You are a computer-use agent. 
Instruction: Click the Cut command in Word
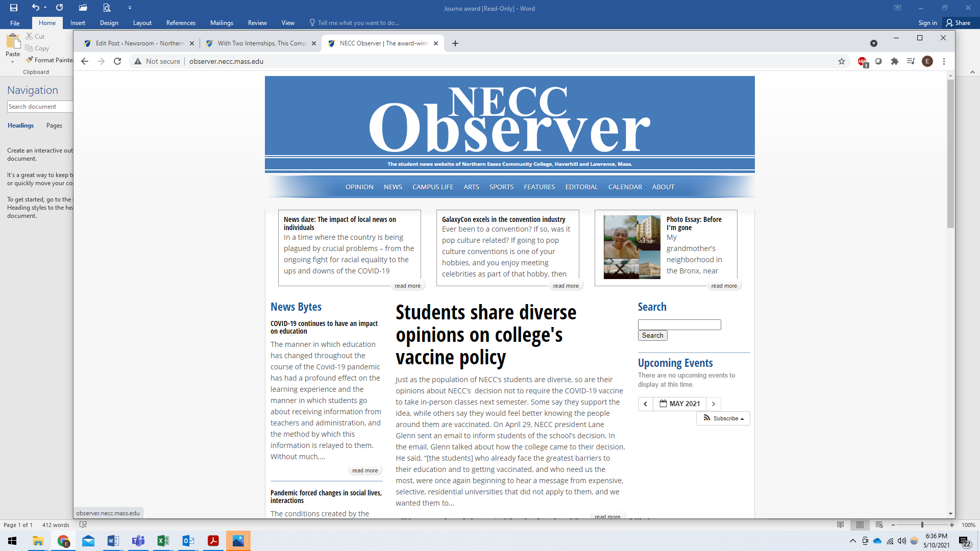click(35, 36)
